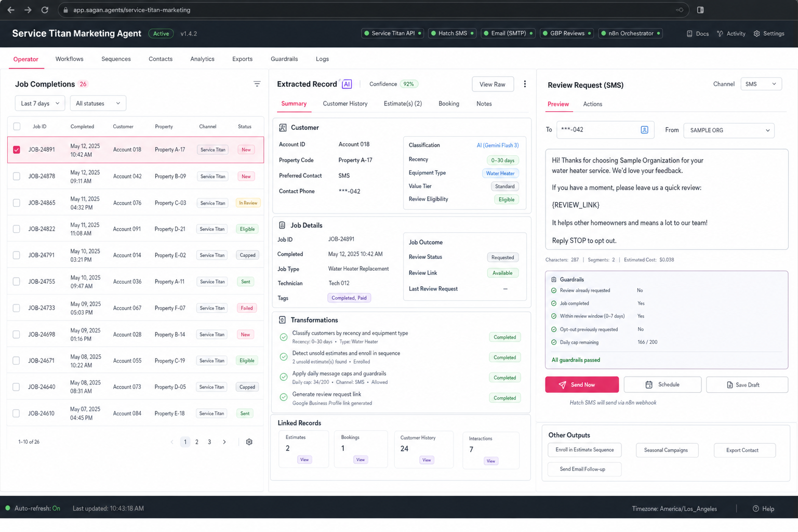The image size is (798, 532).
Task: Switch to the Customer History tab
Action: point(345,103)
